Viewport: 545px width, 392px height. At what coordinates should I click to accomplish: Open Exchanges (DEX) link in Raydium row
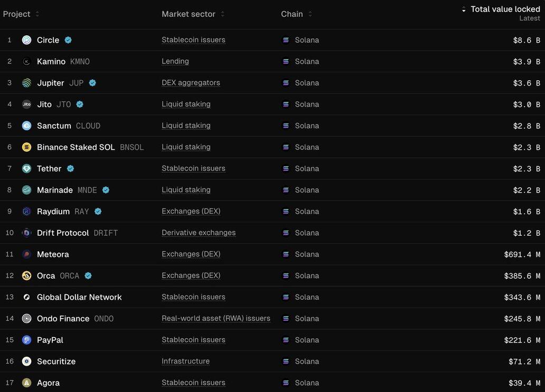(x=191, y=211)
